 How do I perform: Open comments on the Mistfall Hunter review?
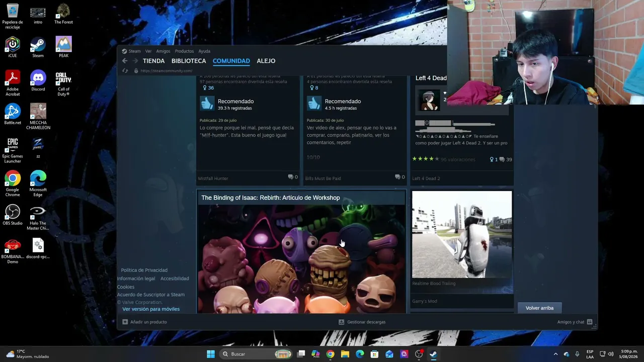coord(293,177)
